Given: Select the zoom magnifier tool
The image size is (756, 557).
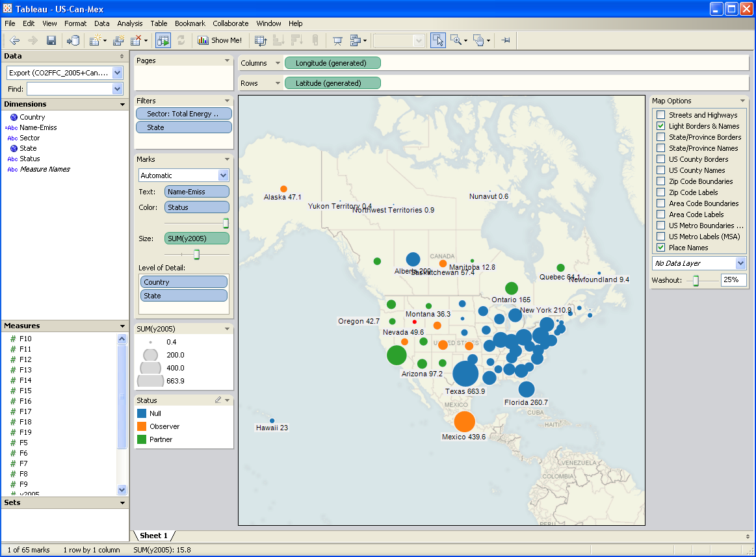Looking at the screenshot, I should [456, 40].
